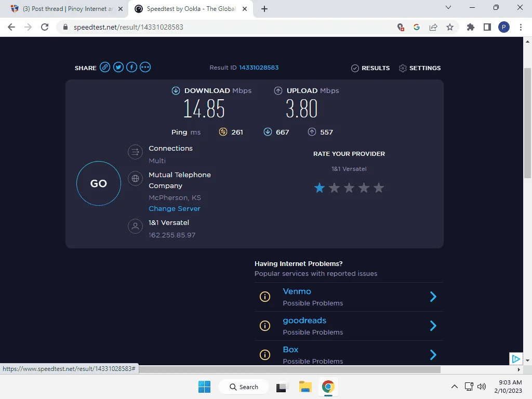This screenshot has width=532, height=399.
Task: Switch to the Post thread Pinoy Internet tab
Action: (x=67, y=9)
